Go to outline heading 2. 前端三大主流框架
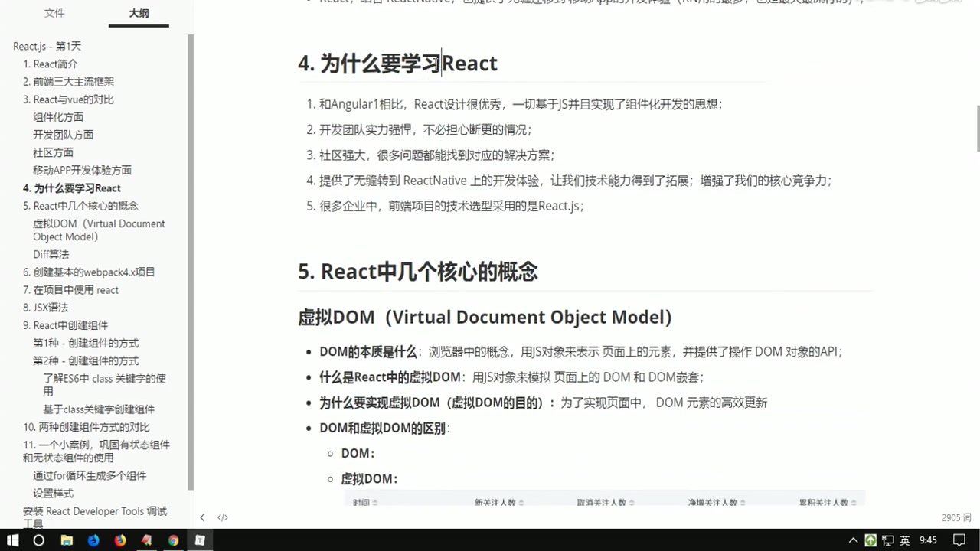980x551 pixels. click(68, 81)
